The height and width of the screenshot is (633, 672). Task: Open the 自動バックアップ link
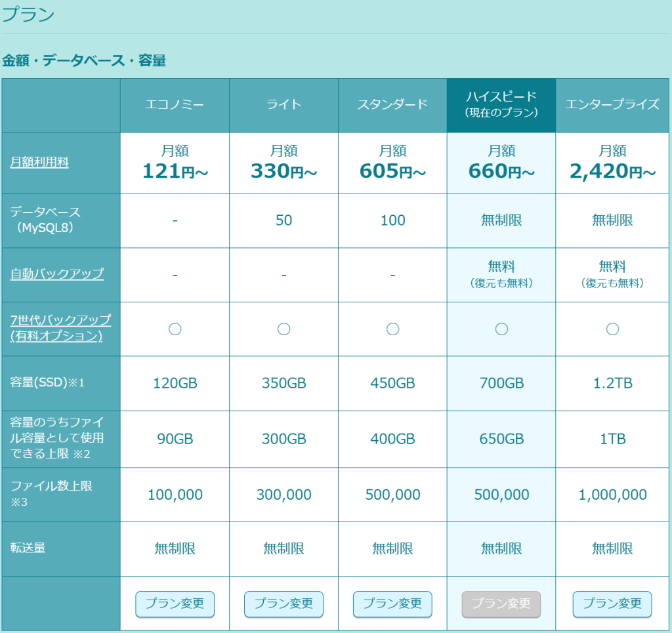(57, 274)
